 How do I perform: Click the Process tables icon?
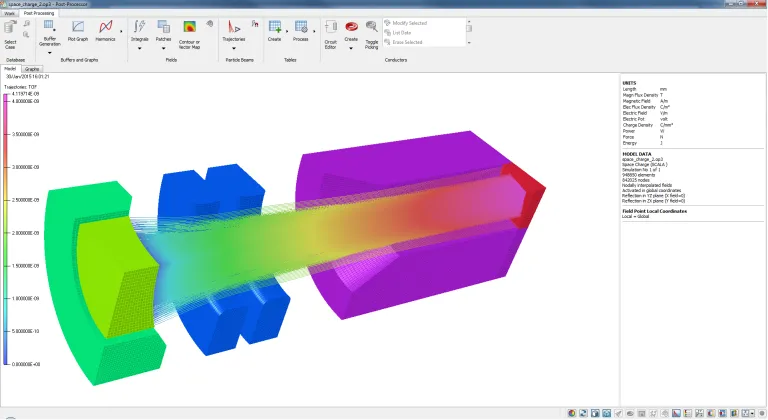tap(301, 28)
